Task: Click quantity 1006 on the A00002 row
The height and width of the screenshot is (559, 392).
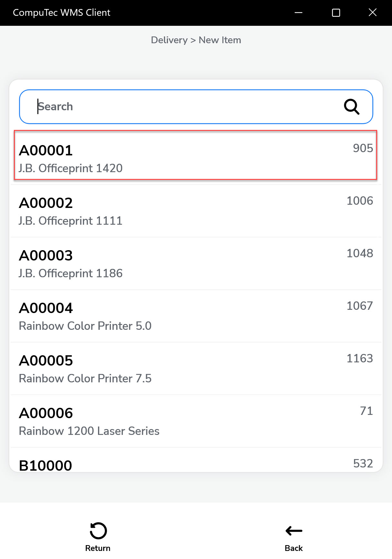Action: click(359, 201)
